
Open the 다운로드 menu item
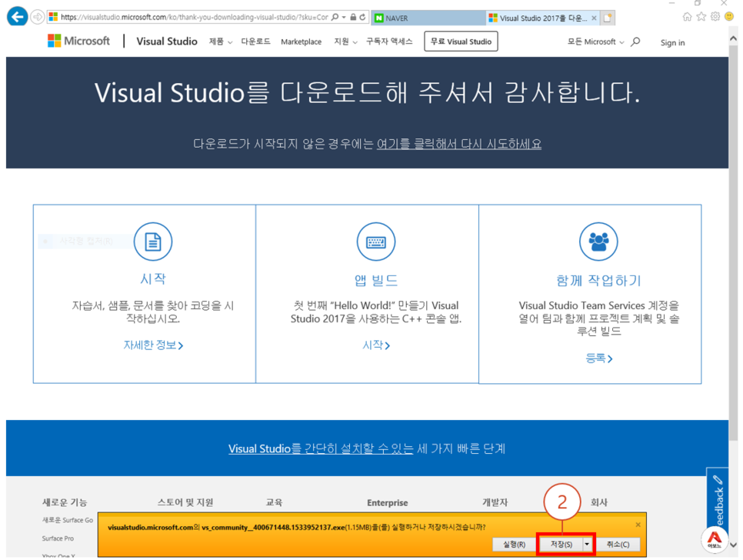[255, 42]
